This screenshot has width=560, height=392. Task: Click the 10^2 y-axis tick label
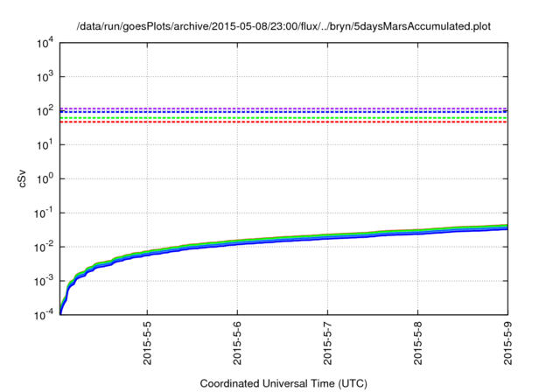[x=45, y=111]
